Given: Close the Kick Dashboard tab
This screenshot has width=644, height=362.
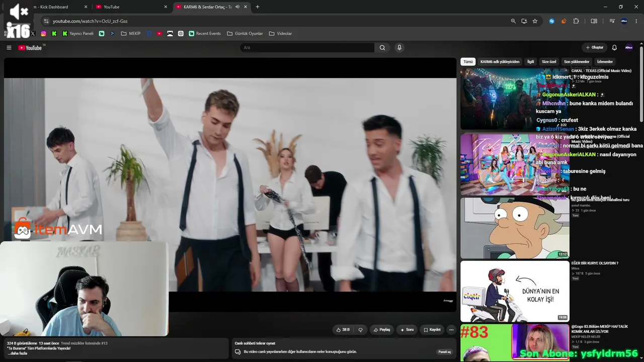Looking at the screenshot, I should tap(86, 7).
